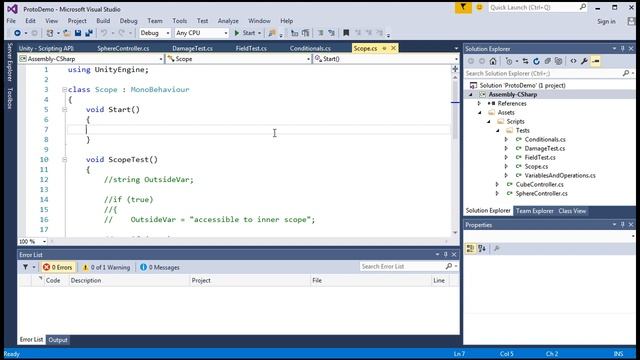Click the Error List filter funnel icon
Viewport: 640px width, 360px height.
[25, 267]
